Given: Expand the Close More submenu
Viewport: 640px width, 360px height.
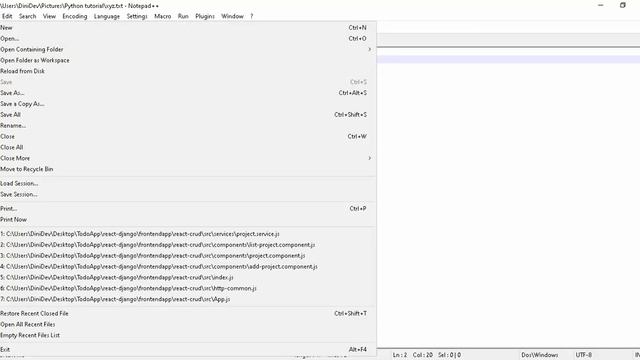Looking at the screenshot, I should coord(188,158).
